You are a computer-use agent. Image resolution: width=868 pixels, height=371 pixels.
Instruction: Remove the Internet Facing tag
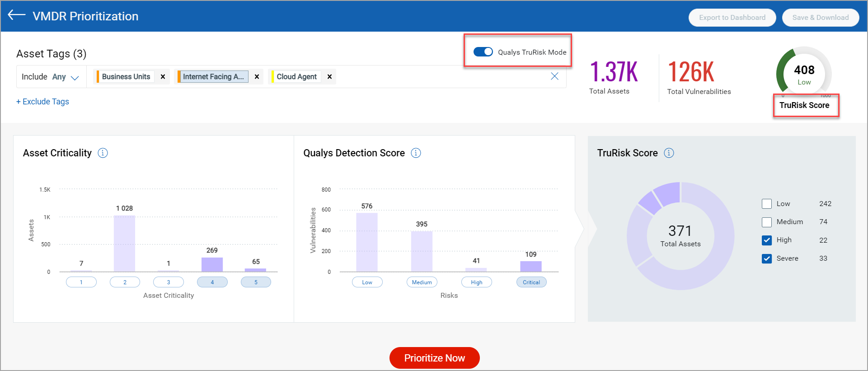point(257,77)
